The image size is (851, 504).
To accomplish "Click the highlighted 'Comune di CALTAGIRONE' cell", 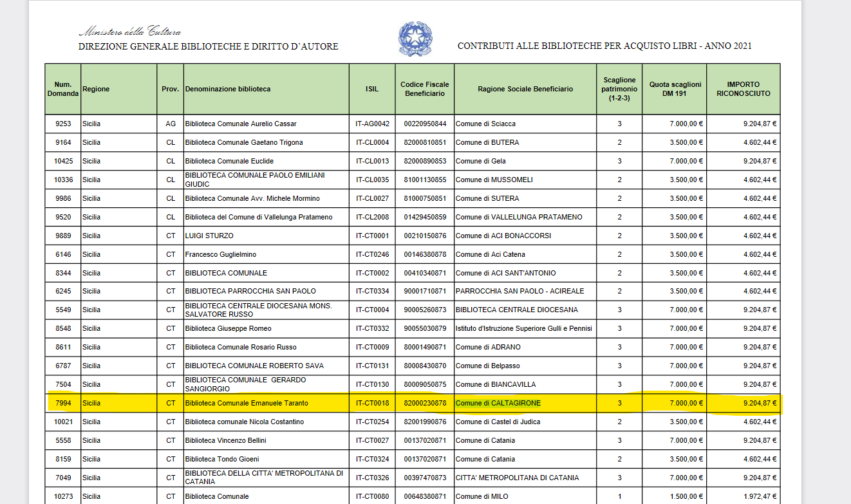I will 498,404.
